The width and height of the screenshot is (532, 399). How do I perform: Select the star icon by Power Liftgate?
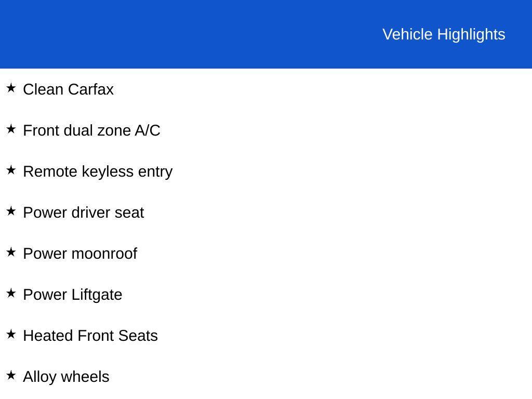tap(11, 294)
